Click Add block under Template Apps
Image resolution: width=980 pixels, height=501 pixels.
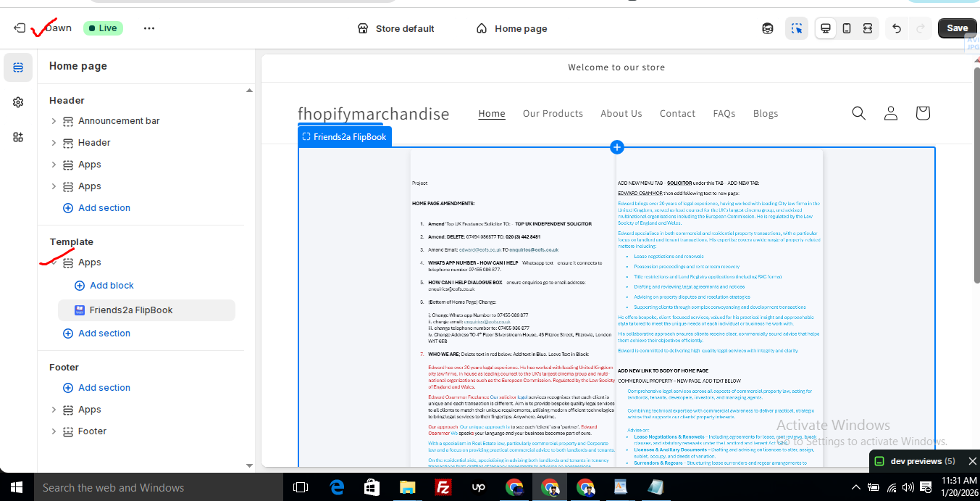(112, 286)
